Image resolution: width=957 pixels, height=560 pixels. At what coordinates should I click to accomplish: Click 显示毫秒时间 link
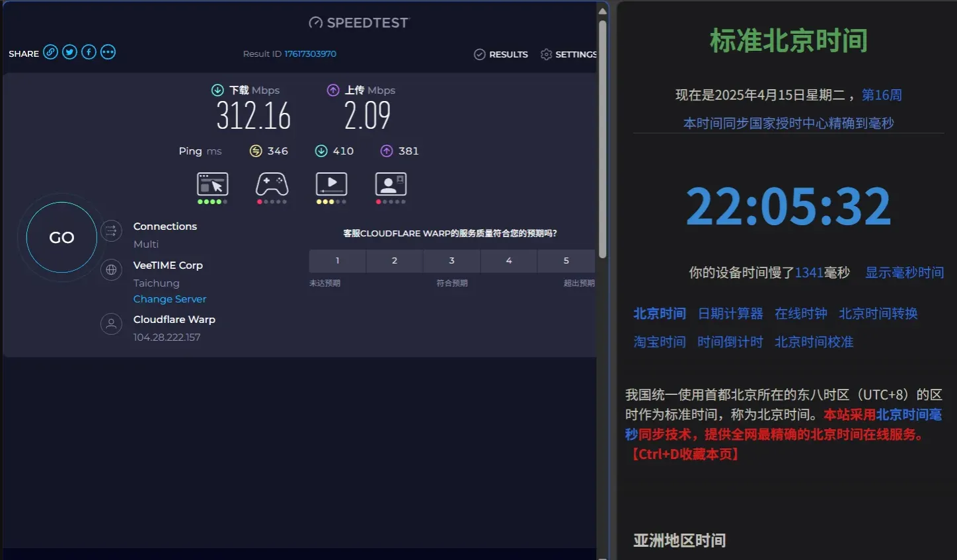pos(904,273)
